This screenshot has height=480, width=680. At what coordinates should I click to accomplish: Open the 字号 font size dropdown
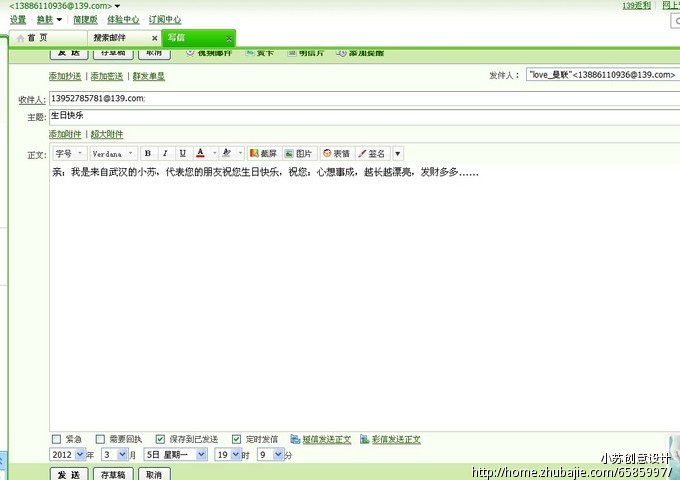(68, 154)
